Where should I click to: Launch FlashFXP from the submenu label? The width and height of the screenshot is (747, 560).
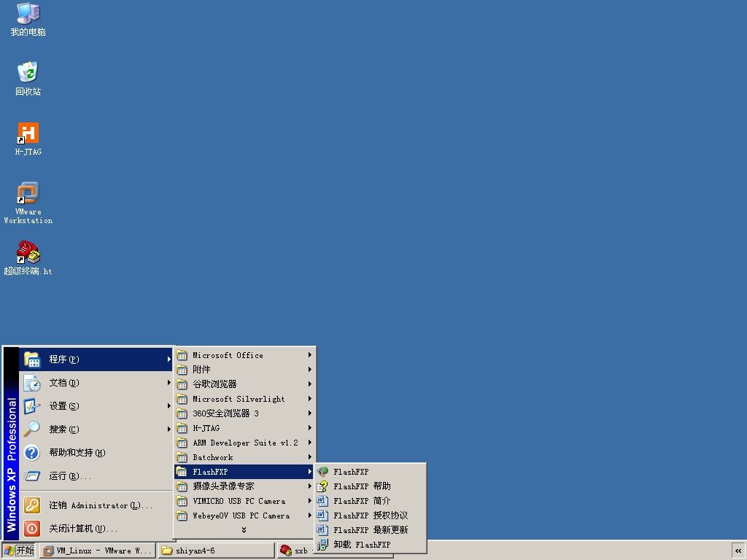coord(351,472)
